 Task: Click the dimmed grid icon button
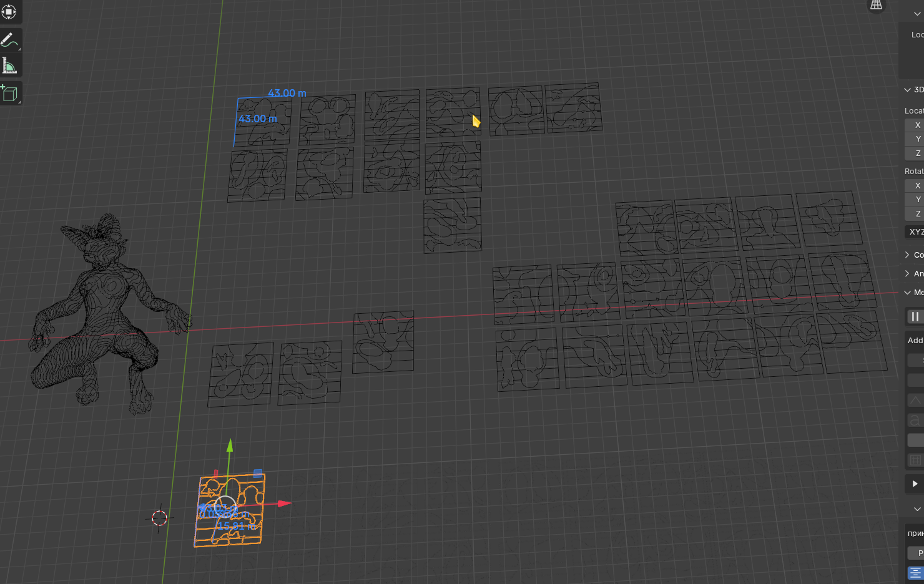[915, 460]
